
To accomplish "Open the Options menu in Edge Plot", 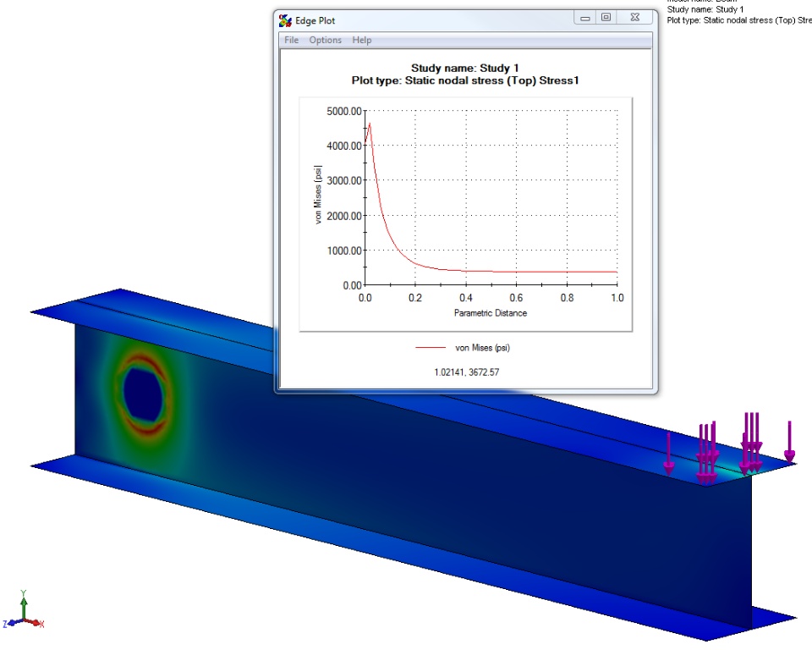I will tap(325, 41).
